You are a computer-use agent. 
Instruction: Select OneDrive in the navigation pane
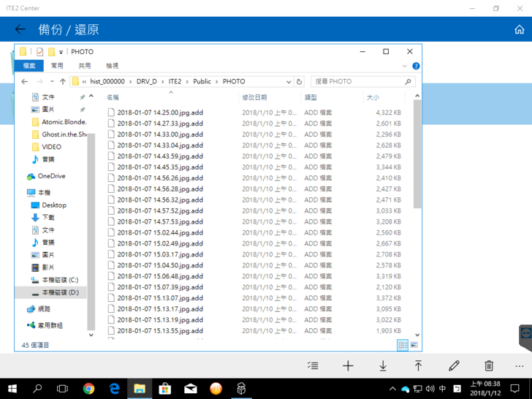(x=51, y=176)
